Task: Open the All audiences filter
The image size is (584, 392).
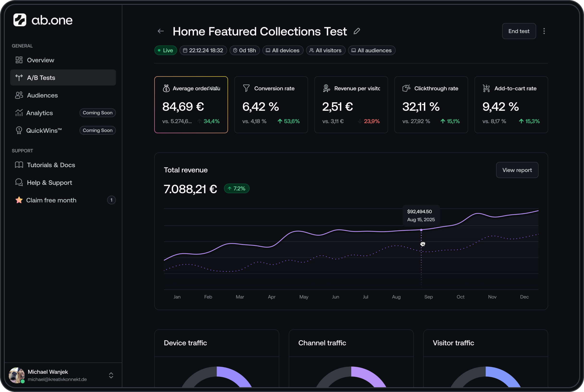Action: 371,50
